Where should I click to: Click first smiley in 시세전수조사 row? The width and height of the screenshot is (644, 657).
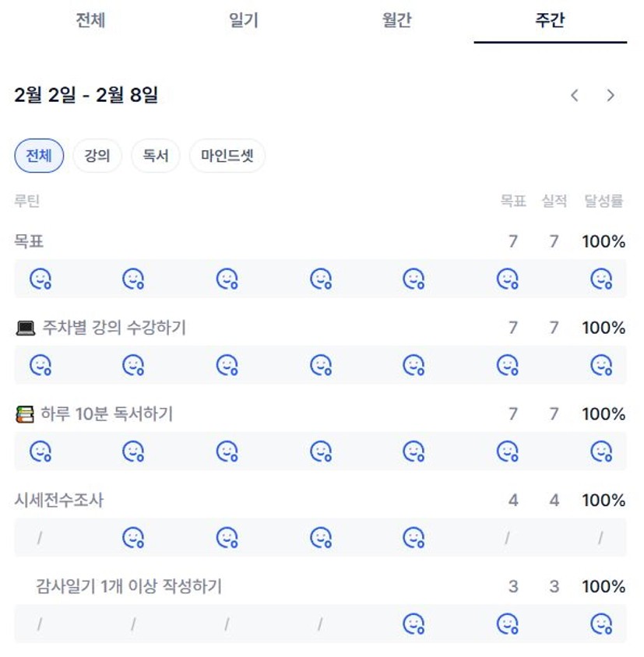point(134,538)
